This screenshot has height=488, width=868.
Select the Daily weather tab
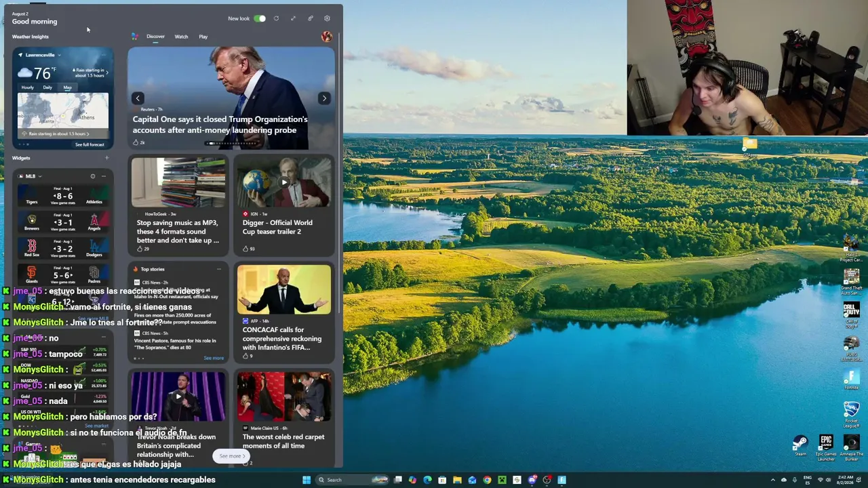pos(47,87)
